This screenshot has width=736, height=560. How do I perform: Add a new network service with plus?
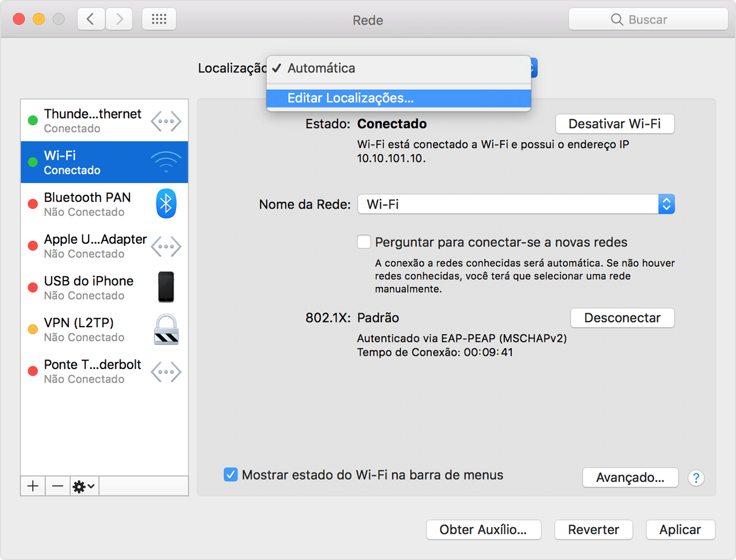pos(33,486)
